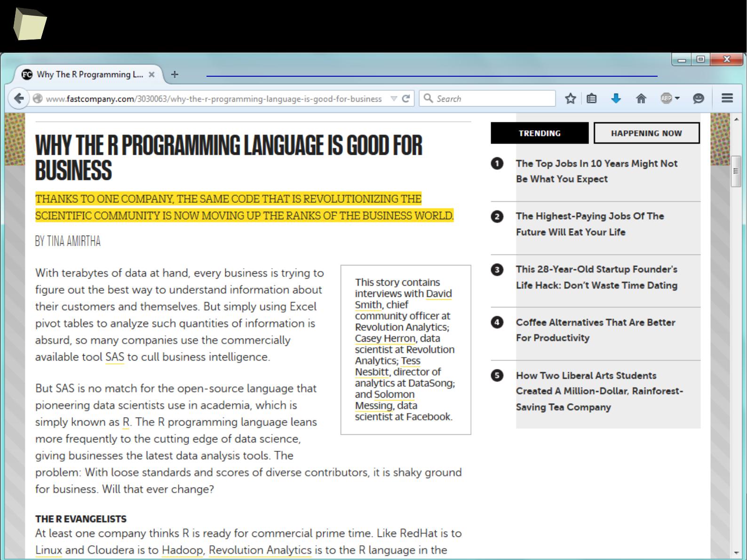Follow the underlined R link in paragraph
Screen dimensions: 747x560
point(126,422)
